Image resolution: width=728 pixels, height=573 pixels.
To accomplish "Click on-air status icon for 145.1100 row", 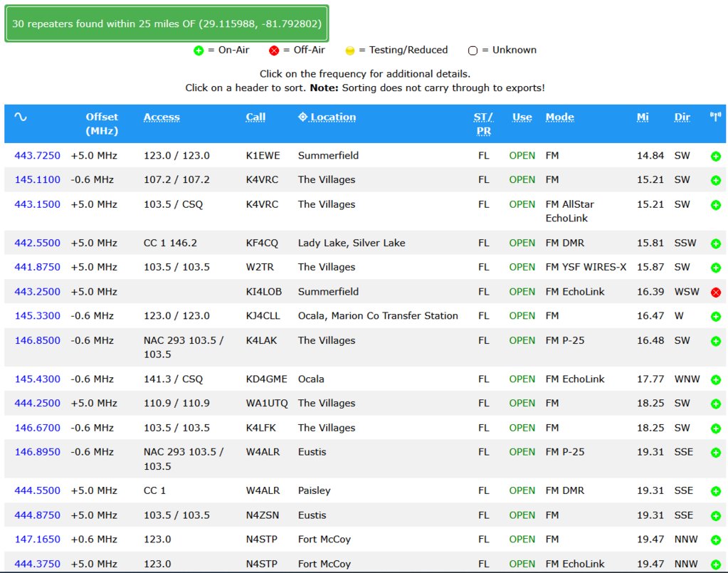I will click(715, 181).
